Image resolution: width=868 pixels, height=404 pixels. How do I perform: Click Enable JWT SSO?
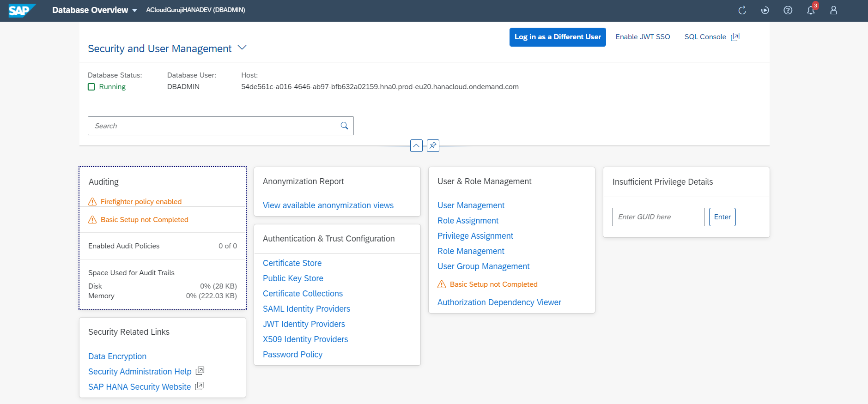click(x=643, y=37)
